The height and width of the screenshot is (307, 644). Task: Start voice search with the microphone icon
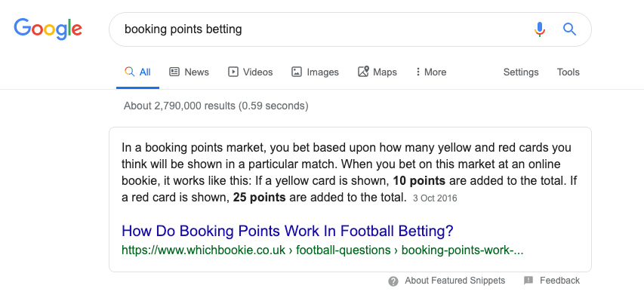[x=540, y=29]
